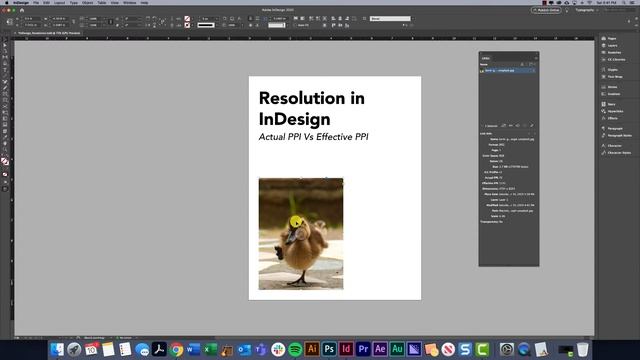
Task: Open the Paragraph Styles panel
Action: (x=619, y=135)
